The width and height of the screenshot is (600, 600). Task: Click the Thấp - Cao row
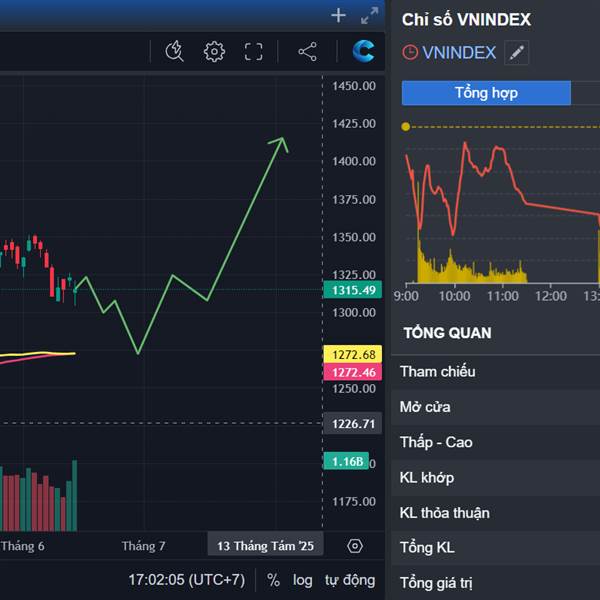tap(496, 442)
